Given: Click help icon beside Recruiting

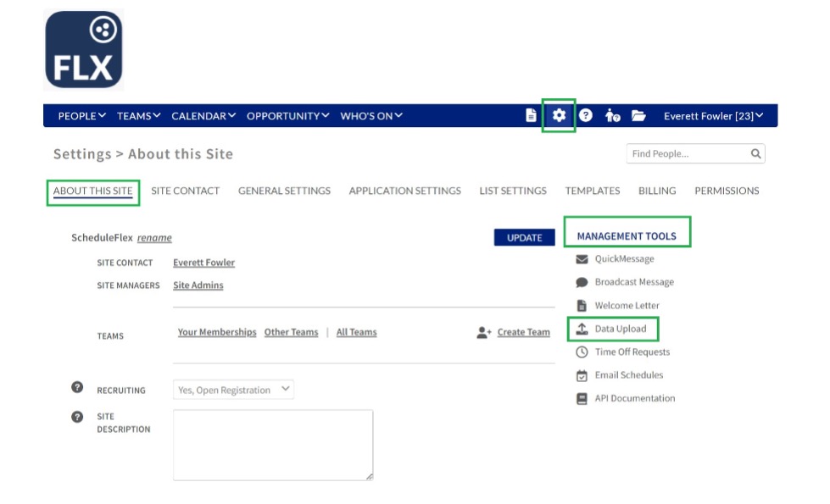Looking at the screenshot, I should point(77,387).
